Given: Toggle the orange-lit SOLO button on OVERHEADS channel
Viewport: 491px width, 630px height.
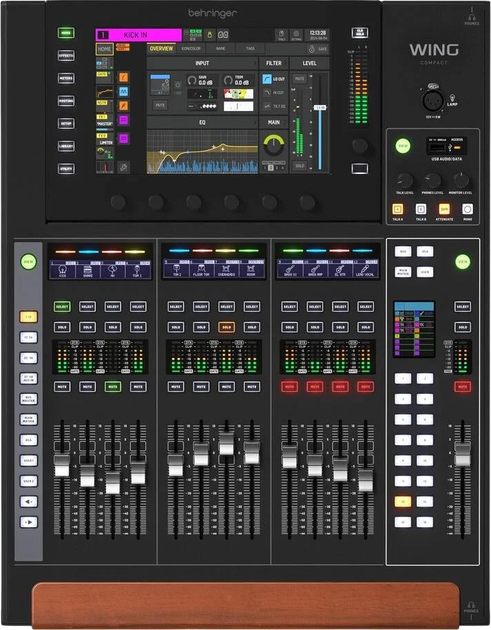Looking at the screenshot, I should 226,327.
